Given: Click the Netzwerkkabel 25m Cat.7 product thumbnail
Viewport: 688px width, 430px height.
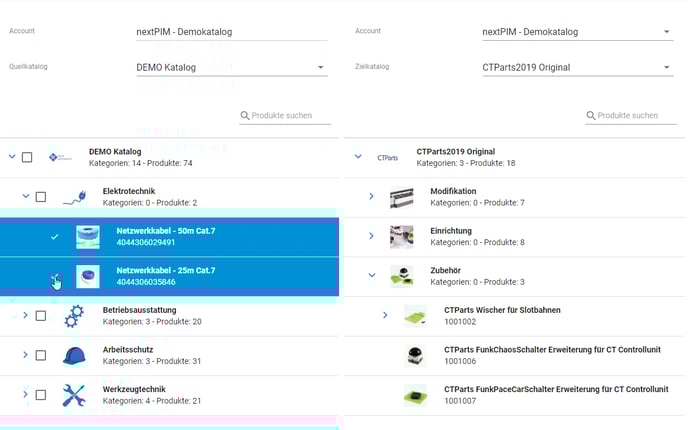Looking at the screenshot, I should click(x=88, y=276).
